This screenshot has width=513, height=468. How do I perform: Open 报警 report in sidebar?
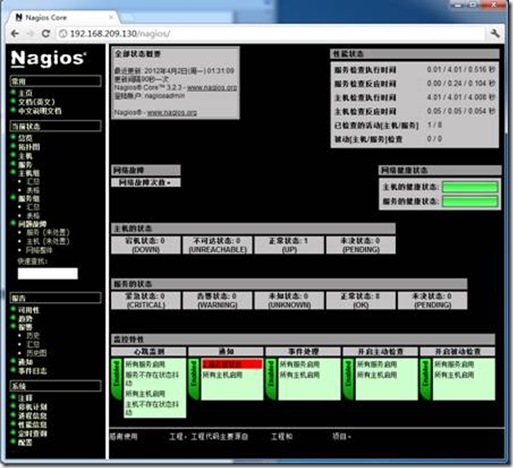pos(25,327)
